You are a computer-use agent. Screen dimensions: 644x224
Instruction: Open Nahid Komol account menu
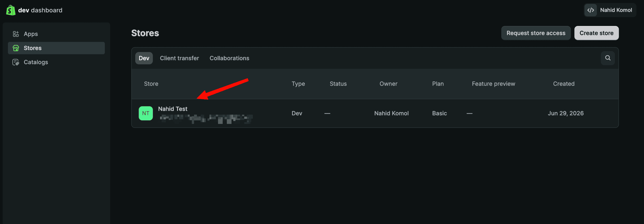[610, 10]
